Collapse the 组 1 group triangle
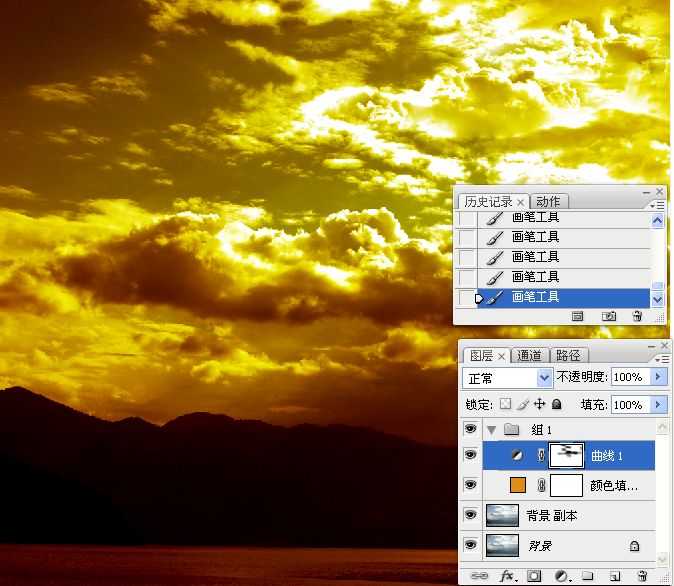 (x=491, y=430)
